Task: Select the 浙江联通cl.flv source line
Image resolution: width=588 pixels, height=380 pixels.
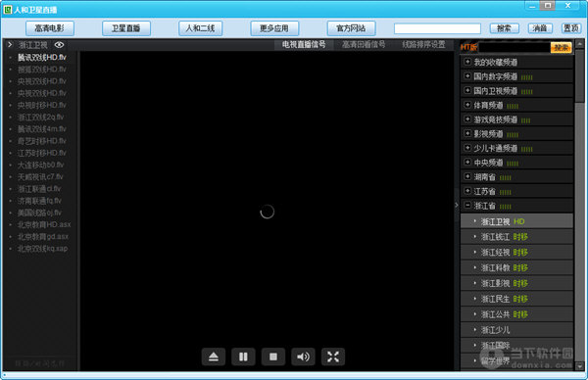Action: (x=39, y=189)
